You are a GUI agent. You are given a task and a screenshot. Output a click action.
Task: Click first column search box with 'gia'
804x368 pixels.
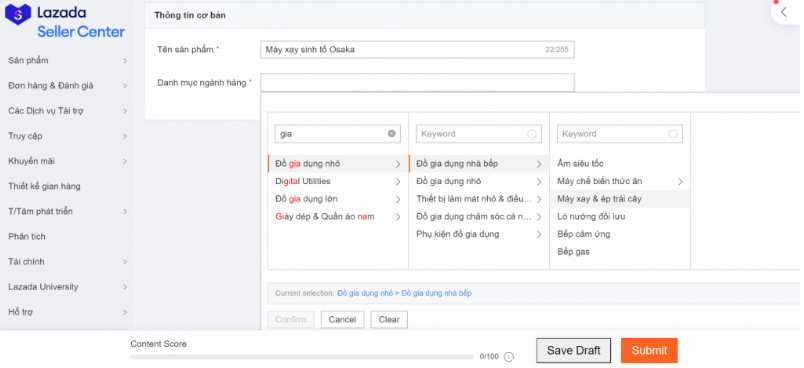[337, 134]
